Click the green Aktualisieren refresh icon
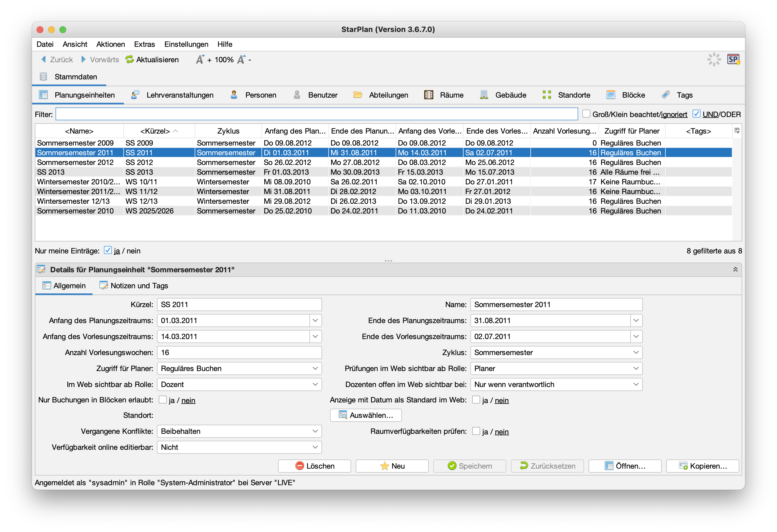Screen dimensions: 777x532 (129, 60)
